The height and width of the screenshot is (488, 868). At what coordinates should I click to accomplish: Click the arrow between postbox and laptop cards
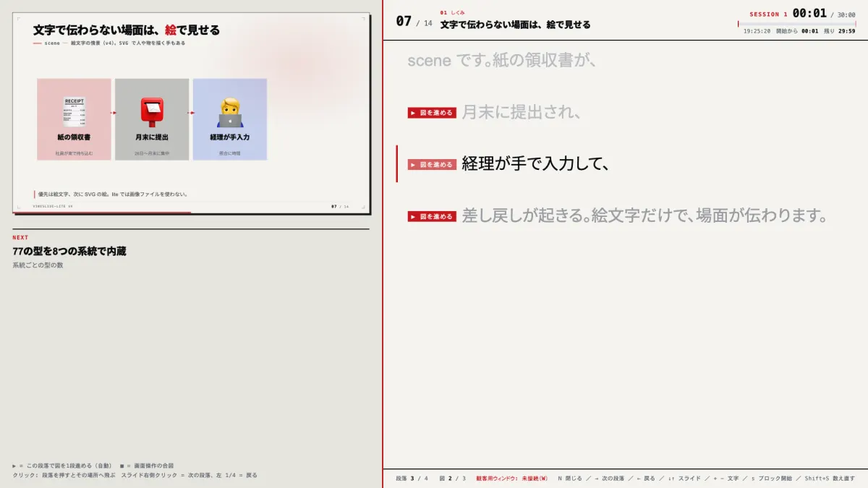pyautogui.click(x=191, y=113)
